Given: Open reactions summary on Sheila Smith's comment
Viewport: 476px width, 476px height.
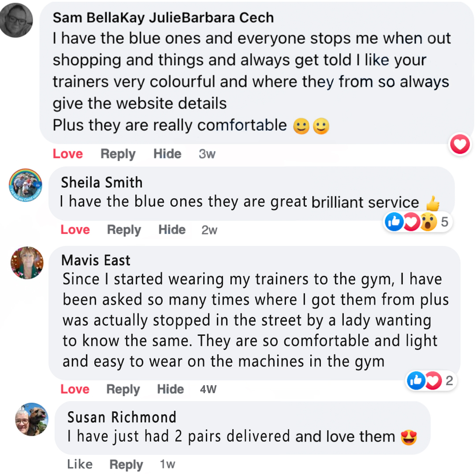Looking at the screenshot, I should click(416, 222).
